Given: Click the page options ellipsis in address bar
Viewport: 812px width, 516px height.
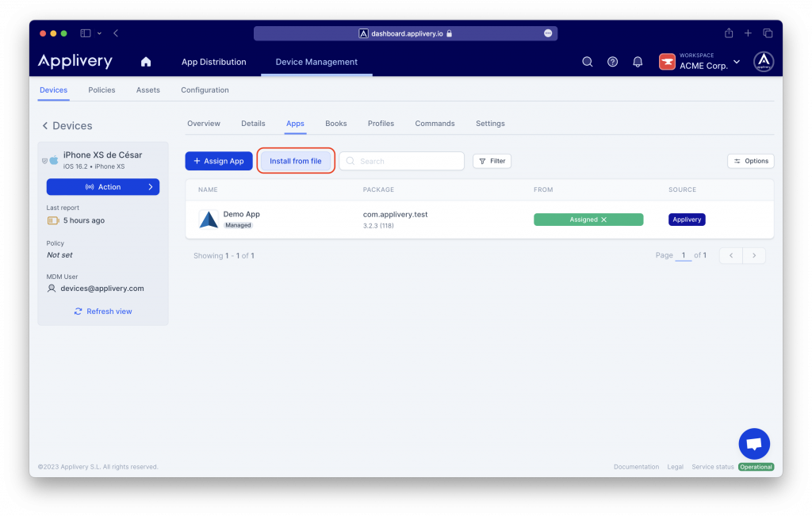Looking at the screenshot, I should click(x=548, y=33).
